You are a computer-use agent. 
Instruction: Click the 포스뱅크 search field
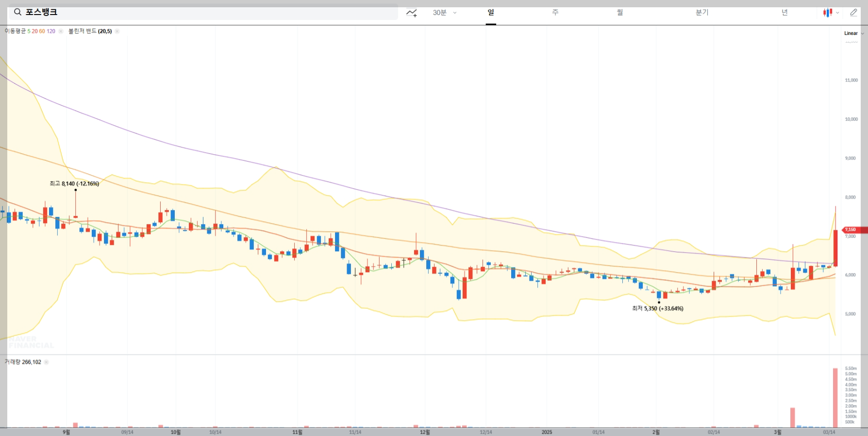(x=203, y=13)
